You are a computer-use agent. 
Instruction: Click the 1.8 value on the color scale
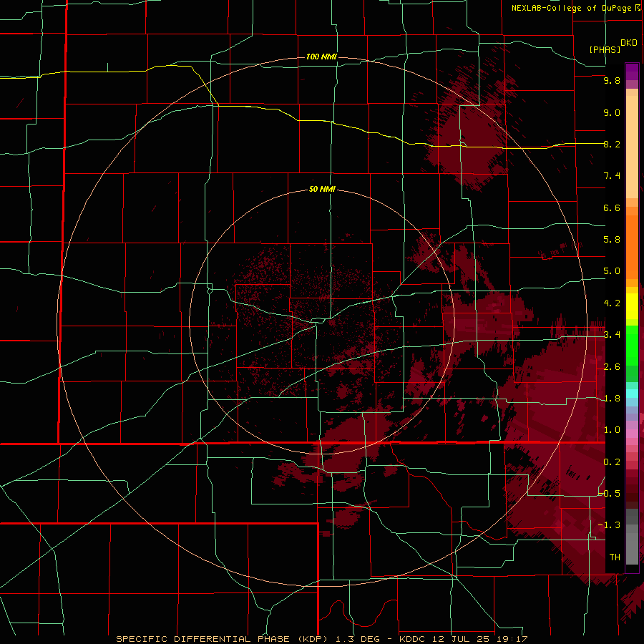coord(612,399)
